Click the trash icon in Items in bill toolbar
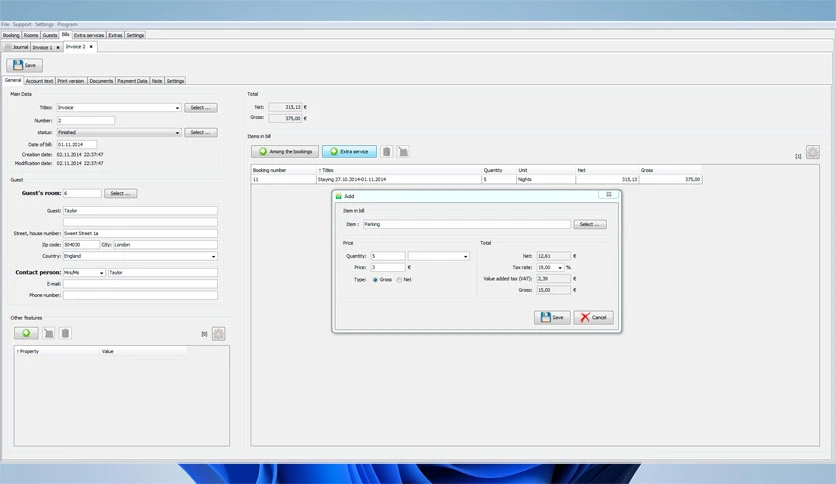Image resolution: width=836 pixels, height=484 pixels. pyautogui.click(x=387, y=152)
